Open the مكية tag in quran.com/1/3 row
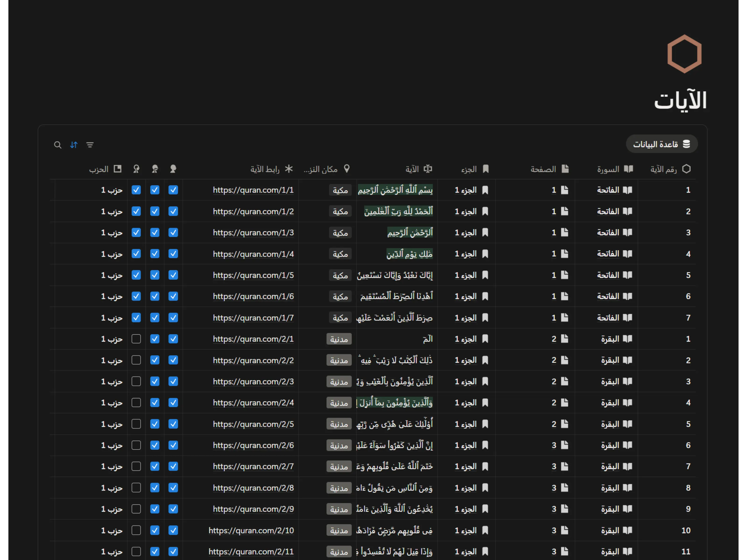This screenshot has width=747, height=560. click(x=340, y=233)
